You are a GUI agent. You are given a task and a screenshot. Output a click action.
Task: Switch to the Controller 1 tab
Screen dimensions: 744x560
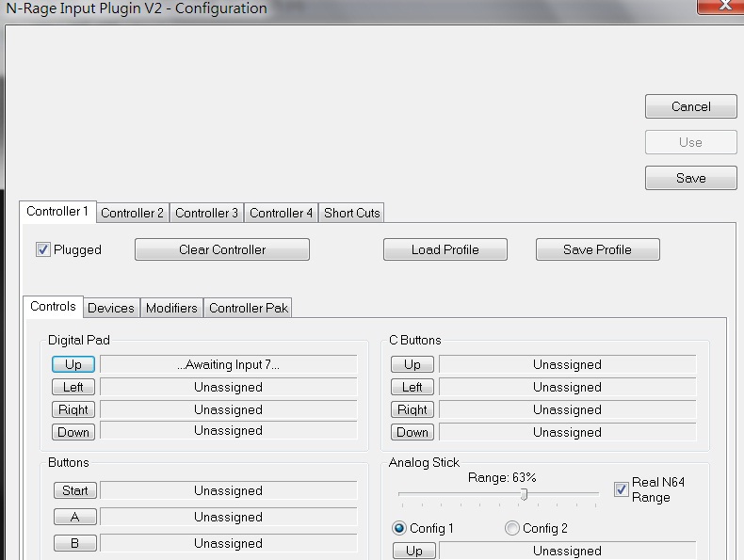pos(57,212)
